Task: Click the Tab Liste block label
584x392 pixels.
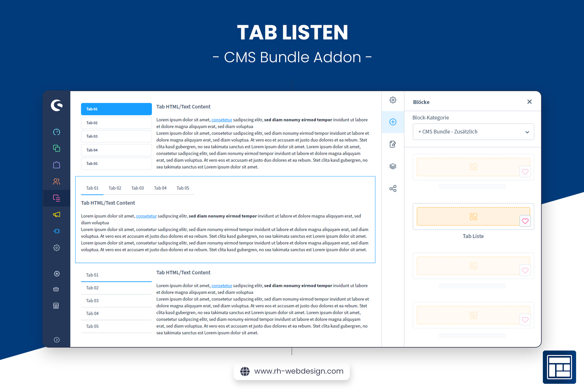Action: click(x=473, y=236)
